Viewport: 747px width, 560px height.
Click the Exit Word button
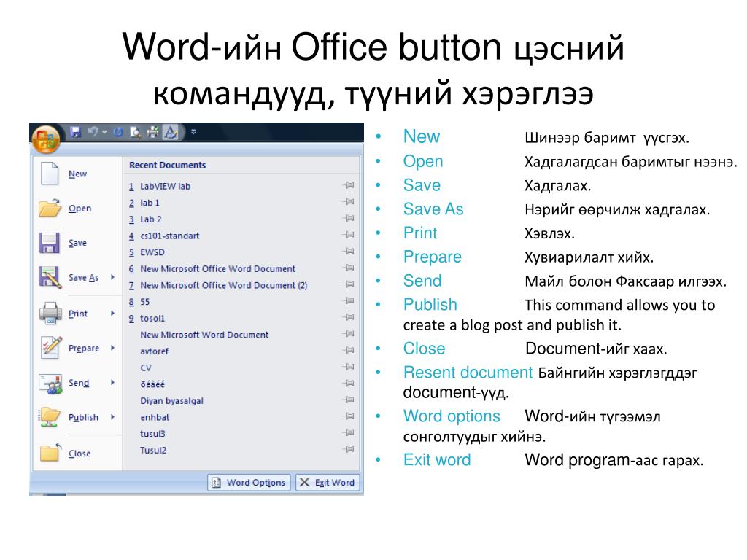328,483
